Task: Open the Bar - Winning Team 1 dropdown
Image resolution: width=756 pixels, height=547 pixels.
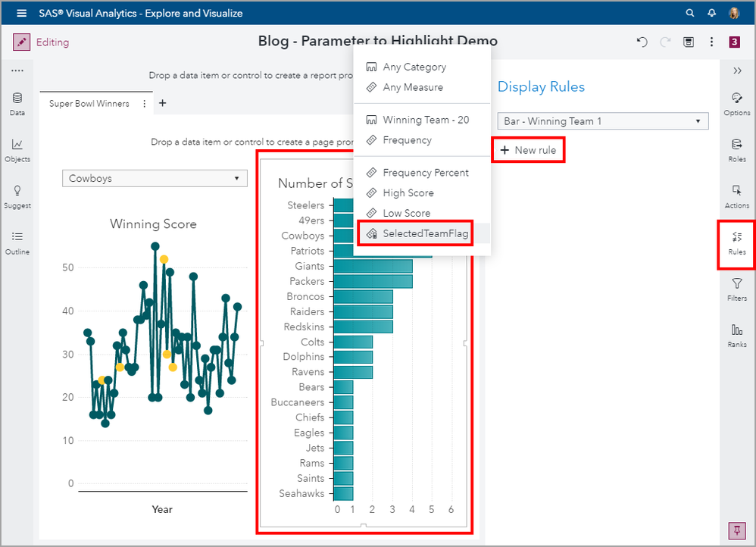Action: (x=602, y=121)
